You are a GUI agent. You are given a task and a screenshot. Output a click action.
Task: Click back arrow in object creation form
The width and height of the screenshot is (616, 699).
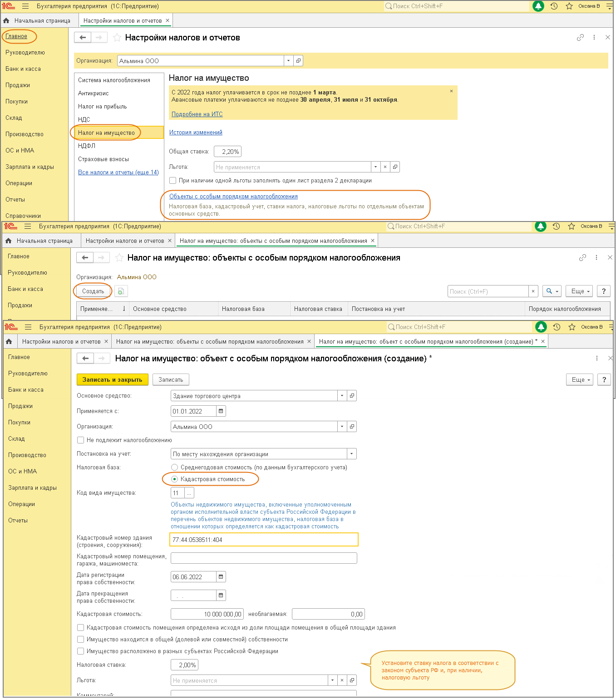pos(85,359)
